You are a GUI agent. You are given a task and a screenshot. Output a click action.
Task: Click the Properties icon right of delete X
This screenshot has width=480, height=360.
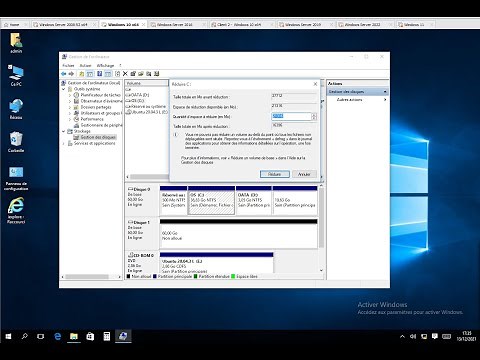(133, 74)
